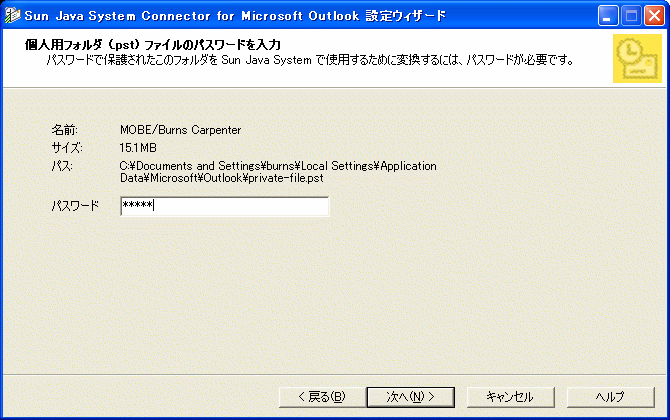Click the pst file path text
This screenshot has width=670, height=420.
(x=278, y=172)
